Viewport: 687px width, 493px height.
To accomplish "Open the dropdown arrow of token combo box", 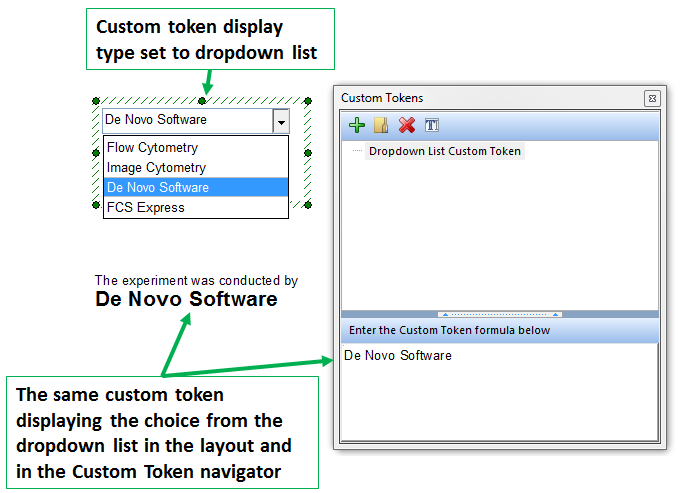I will click(281, 121).
